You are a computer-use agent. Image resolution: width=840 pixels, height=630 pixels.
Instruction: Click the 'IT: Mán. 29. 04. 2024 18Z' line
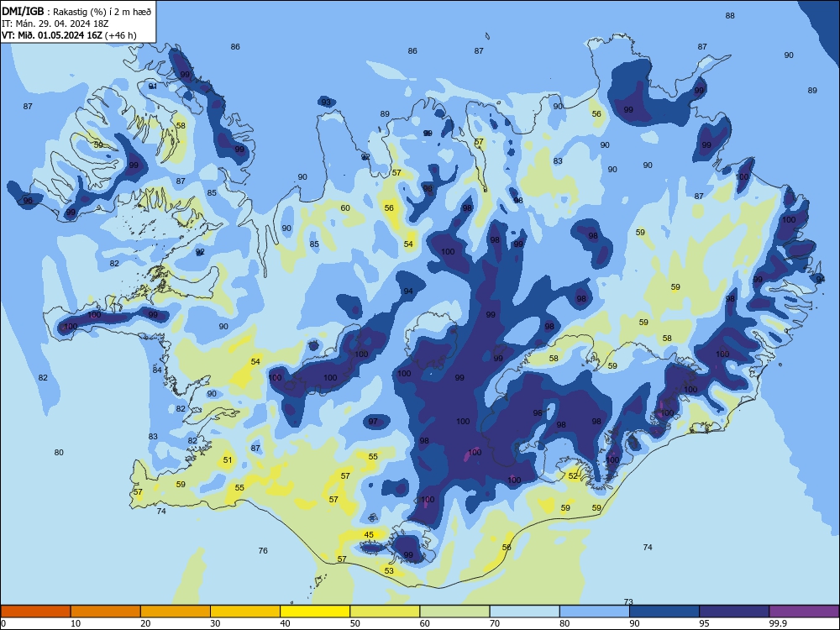click(x=55, y=24)
